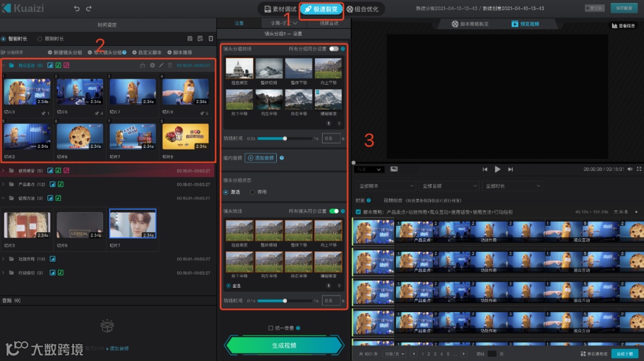Viewport: 644px width, 361px height.
Task: Expand the 产品卖点 group
Action: click(x=4, y=184)
